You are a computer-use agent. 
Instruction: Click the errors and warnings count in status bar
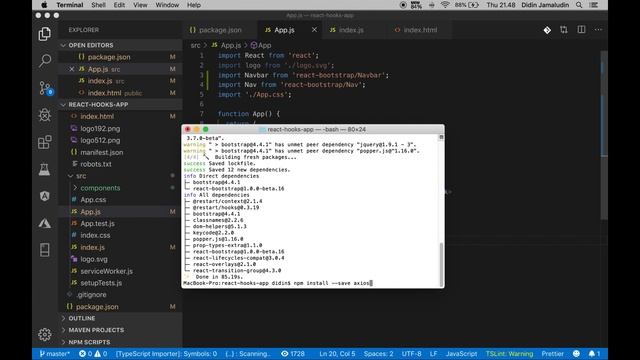click(x=93, y=353)
